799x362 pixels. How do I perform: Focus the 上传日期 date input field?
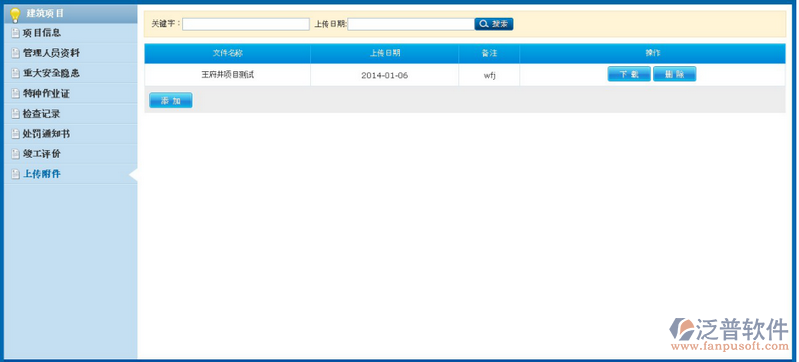point(411,24)
